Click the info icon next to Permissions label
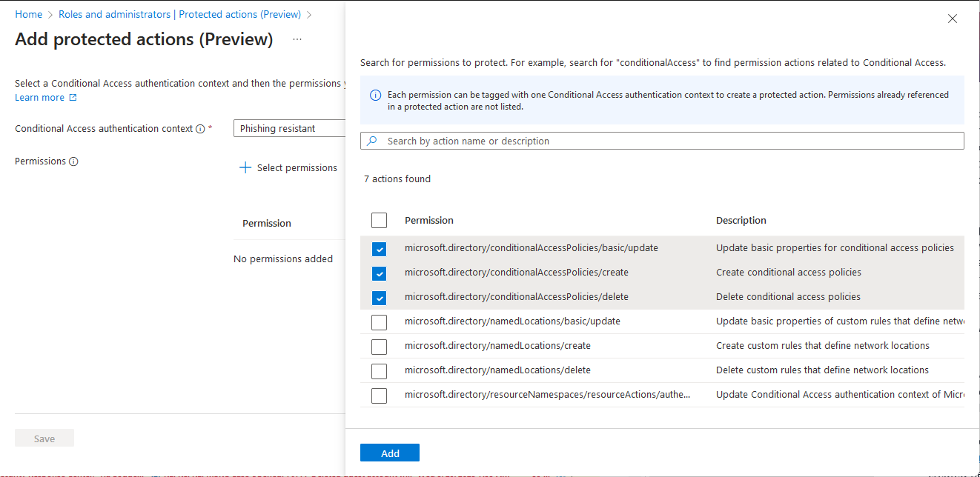980x477 pixels. pos(74,161)
